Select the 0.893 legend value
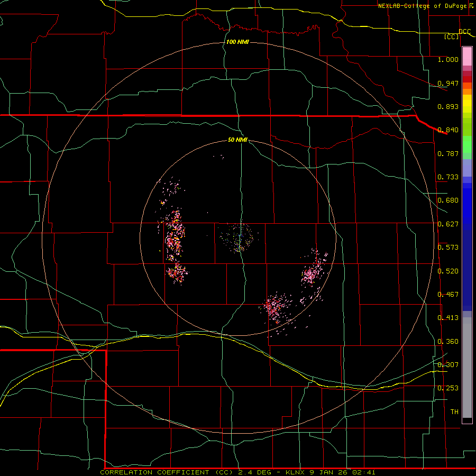The width and height of the screenshot is (476, 476). pyautogui.click(x=448, y=106)
